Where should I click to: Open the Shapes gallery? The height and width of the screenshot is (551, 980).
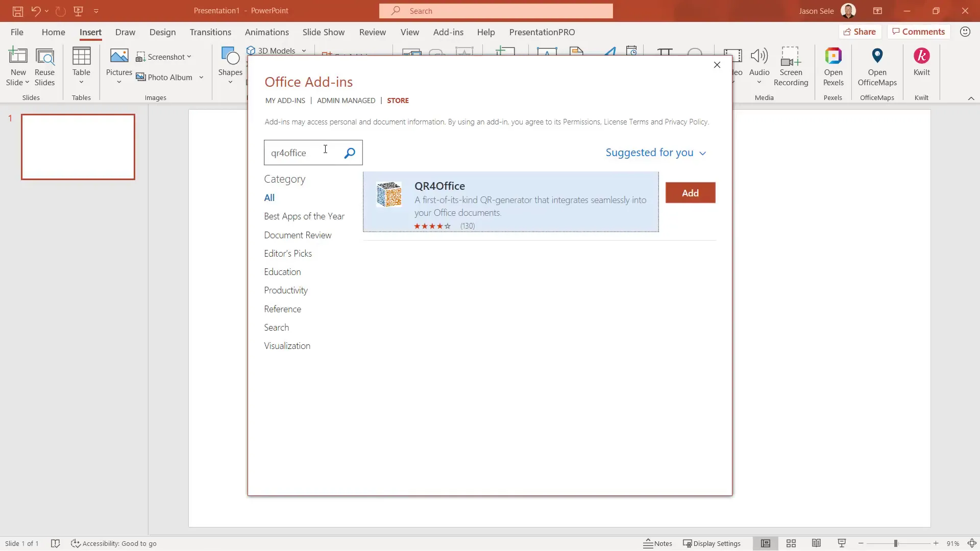click(x=230, y=66)
